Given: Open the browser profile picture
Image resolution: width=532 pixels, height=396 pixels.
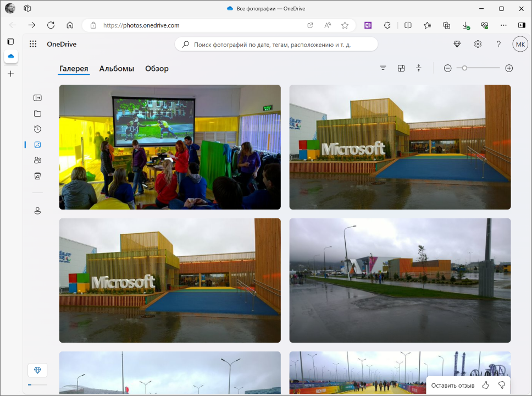Looking at the screenshot, I should (10, 8).
